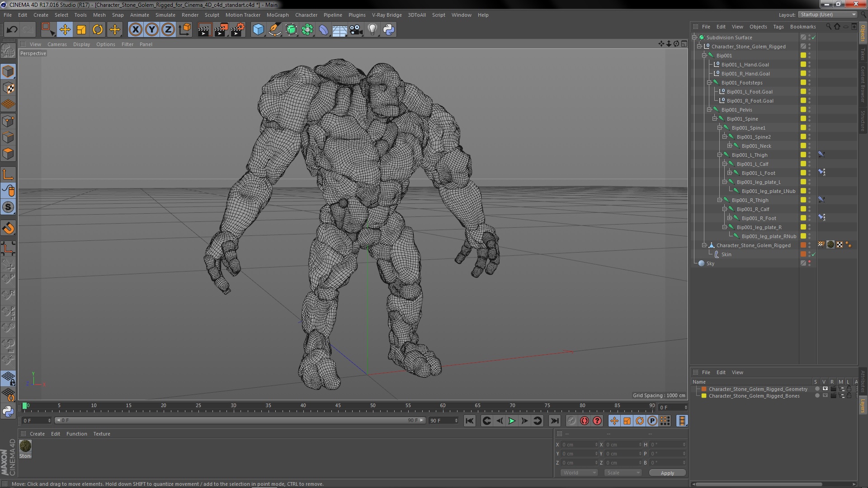Screen dimensions: 868x488
Task: Collapse Bip001_R_Thigh node
Action: point(719,200)
